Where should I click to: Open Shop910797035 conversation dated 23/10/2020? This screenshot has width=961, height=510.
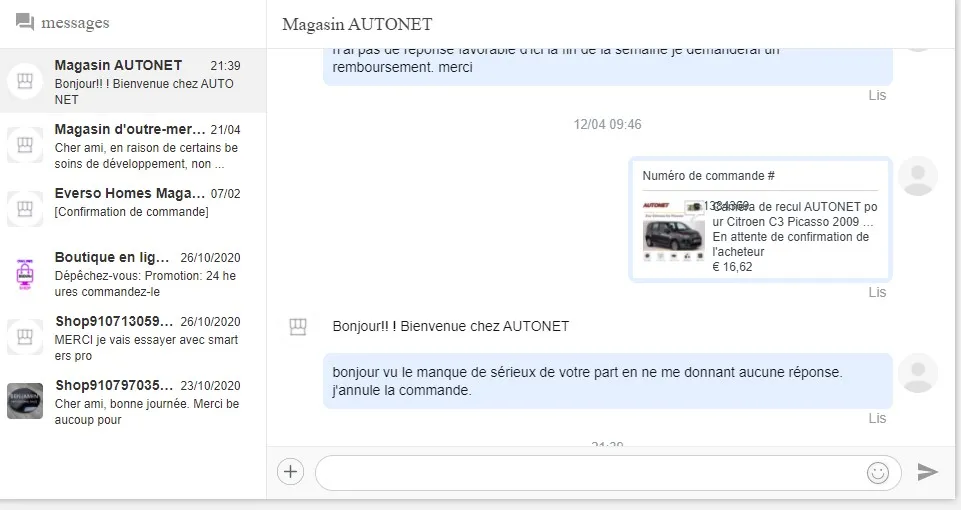click(133, 402)
